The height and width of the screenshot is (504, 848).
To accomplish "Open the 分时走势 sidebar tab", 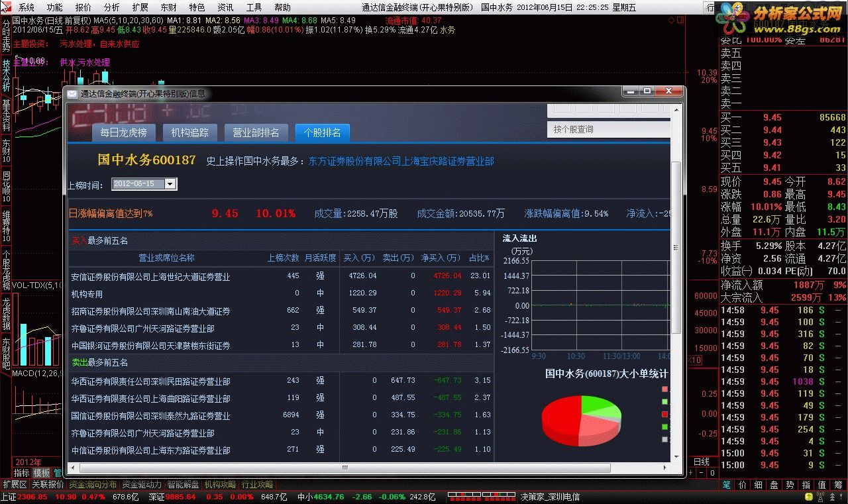I will (6, 35).
